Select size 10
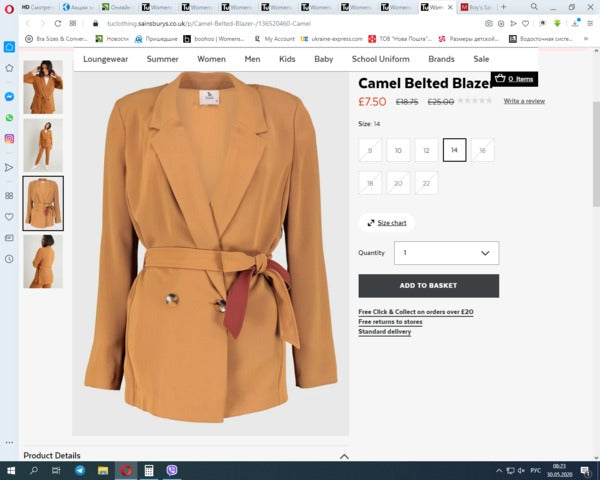600x480 pixels. coord(398,150)
